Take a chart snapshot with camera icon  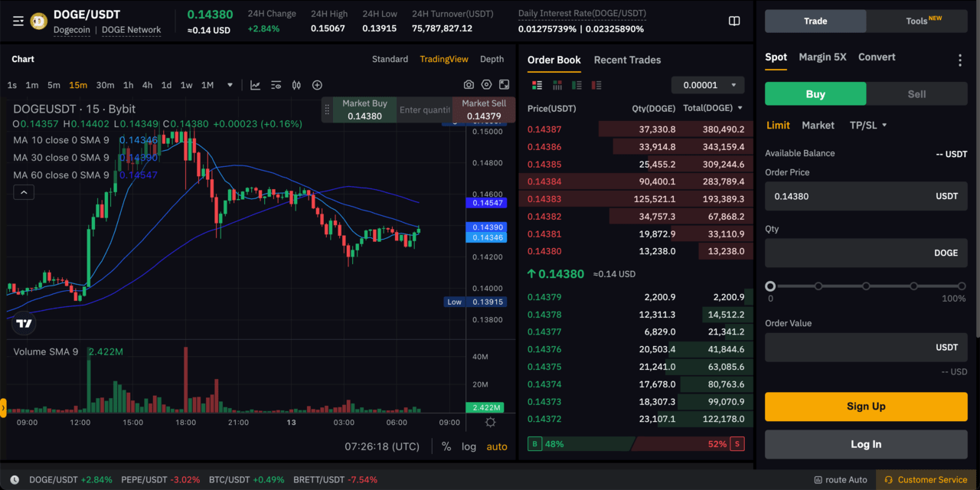pyautogui.click(x=469, y=85)
